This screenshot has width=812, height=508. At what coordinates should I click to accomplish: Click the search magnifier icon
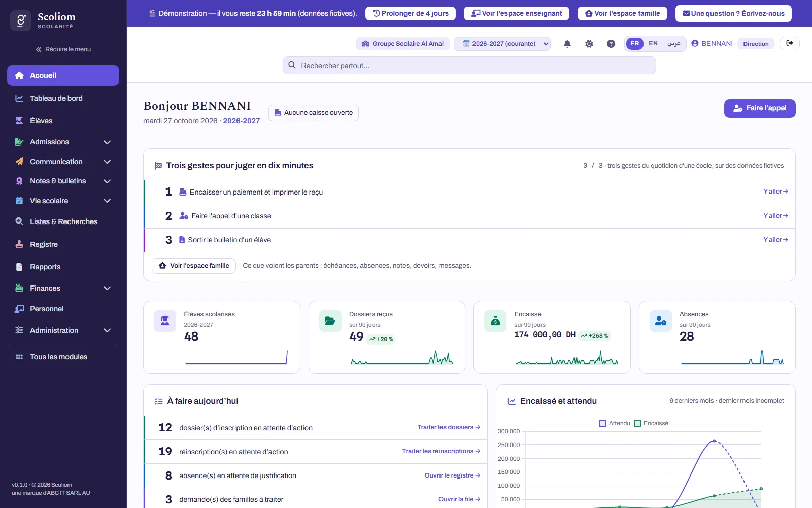292,65
